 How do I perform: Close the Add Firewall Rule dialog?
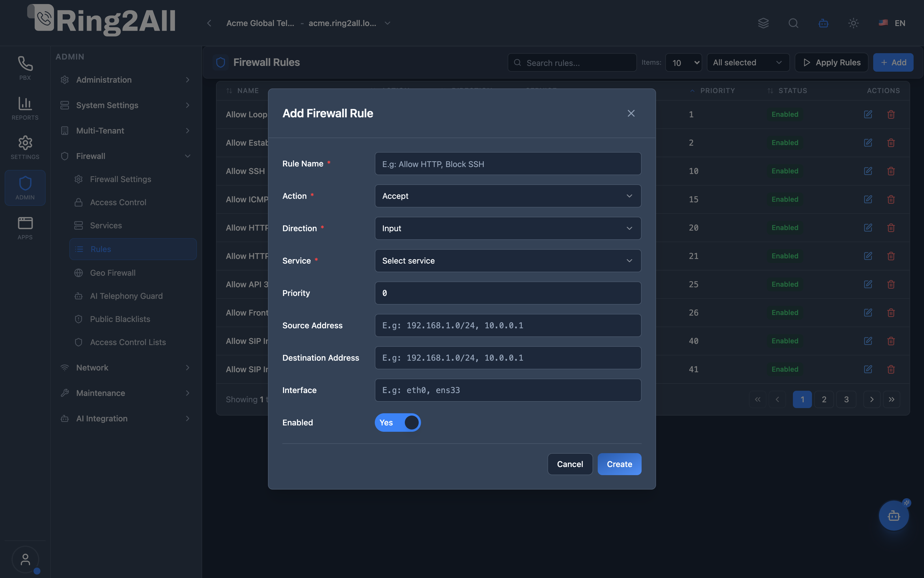pyautogui.click(x=631, y=114)
